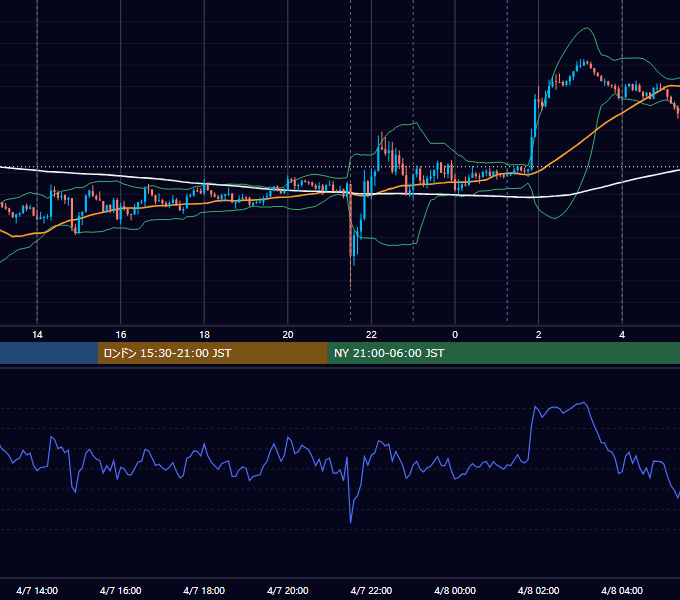Click the 4/8 02:00 label on indicator axis

coord(538,590)
